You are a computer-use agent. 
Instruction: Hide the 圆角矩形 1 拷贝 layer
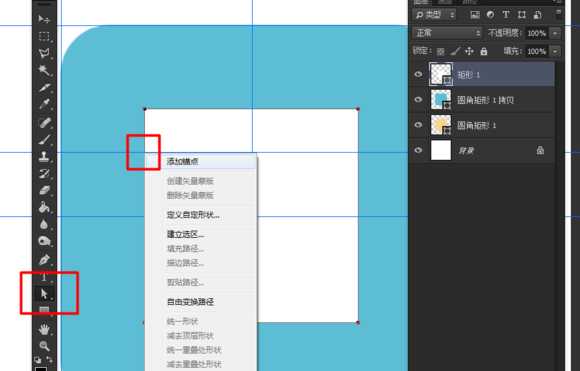pos(418,100)
